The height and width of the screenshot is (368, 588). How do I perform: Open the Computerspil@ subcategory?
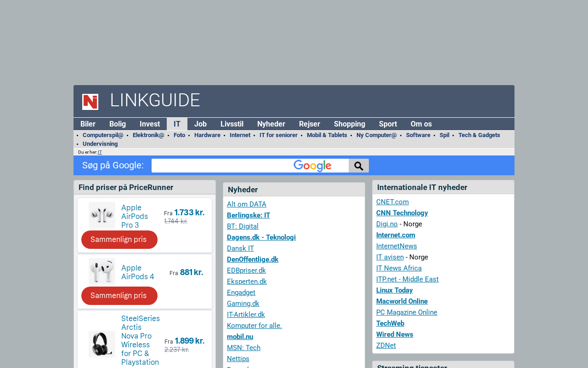103,135
